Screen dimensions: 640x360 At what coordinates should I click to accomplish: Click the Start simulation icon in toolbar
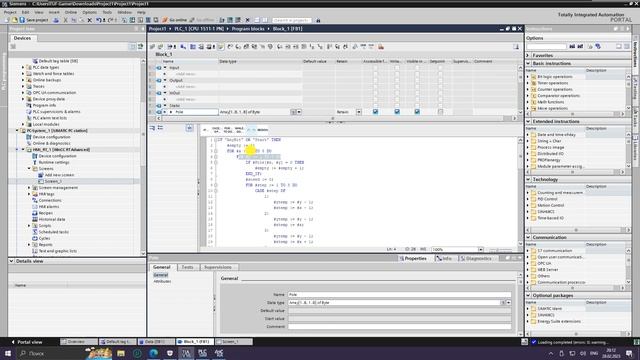click(148, 20)
